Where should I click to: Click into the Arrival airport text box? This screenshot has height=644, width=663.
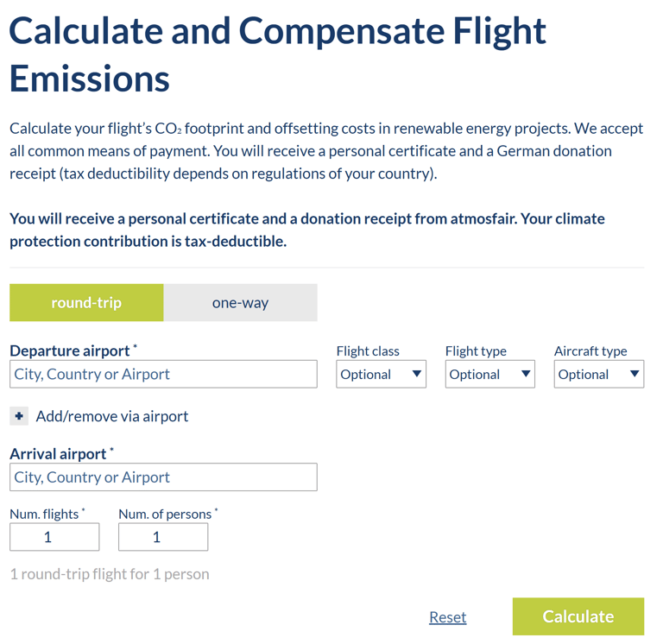pyautogui.click(x=163, y=477)
